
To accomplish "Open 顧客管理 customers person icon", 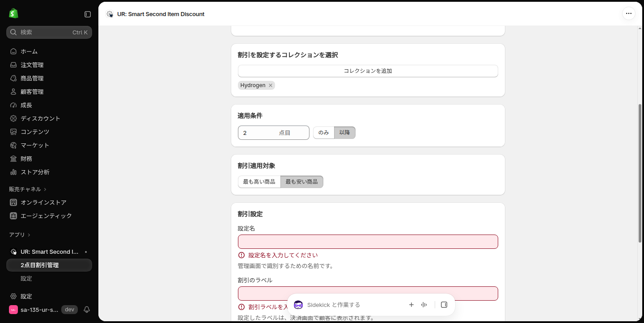I will [x=13, y=92].
